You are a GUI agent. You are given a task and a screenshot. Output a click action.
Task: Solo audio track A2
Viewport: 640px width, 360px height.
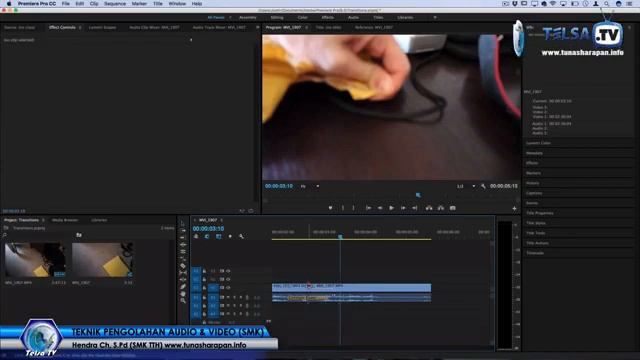click(234, 306)
